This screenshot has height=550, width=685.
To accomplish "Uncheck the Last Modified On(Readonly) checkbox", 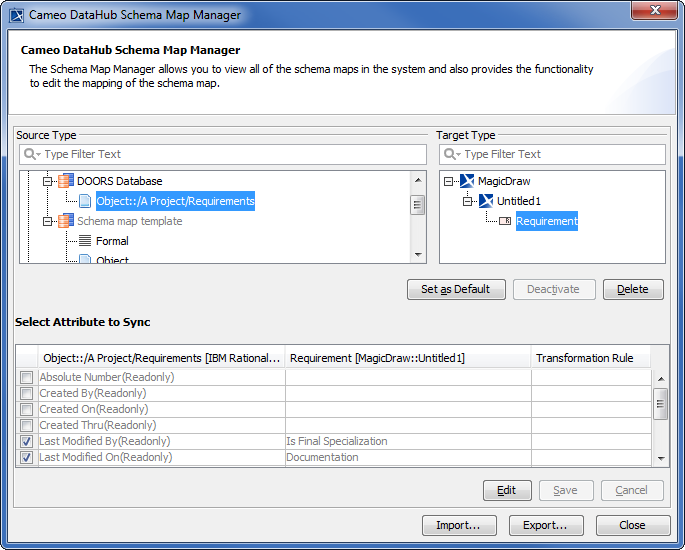I will [x=27, y=457].
